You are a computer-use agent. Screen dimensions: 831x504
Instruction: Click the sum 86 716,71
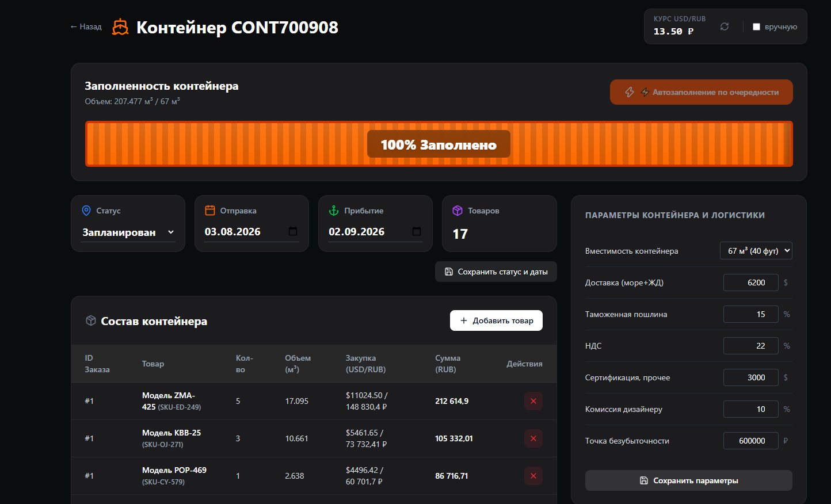pyautogui.click(x=452, y=476)
